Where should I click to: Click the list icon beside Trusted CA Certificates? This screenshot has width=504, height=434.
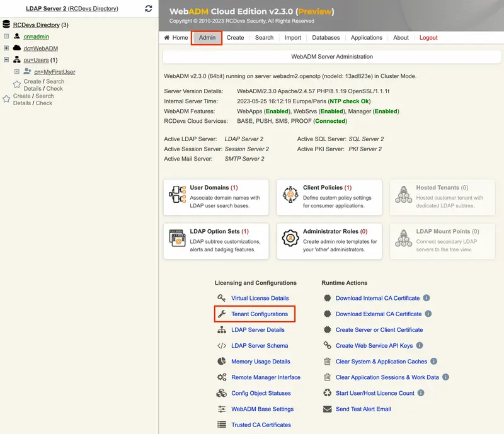[x=222, y=425]
